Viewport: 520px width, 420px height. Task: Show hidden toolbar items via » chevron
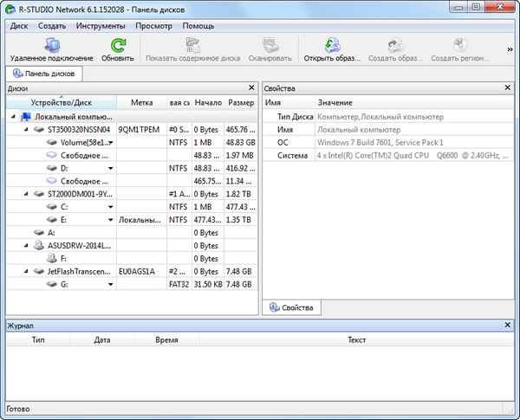[510, 49]
